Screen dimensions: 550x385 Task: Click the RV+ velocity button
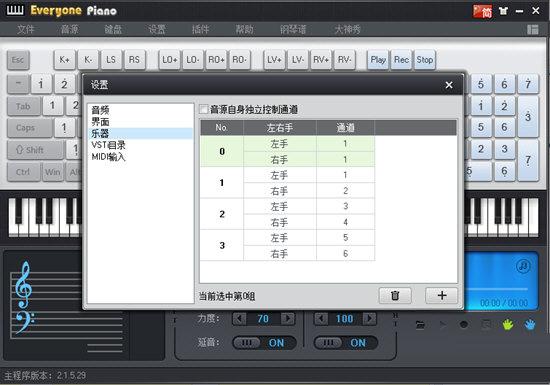(x=321, y=60)
